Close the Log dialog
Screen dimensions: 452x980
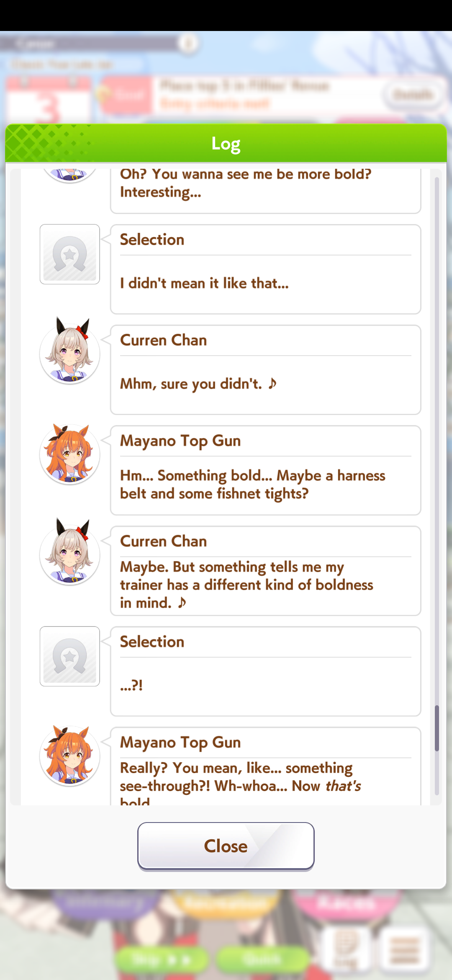(226, 846)
